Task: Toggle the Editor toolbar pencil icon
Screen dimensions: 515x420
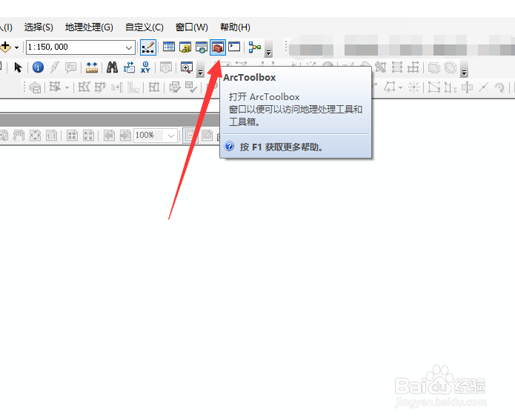Action: point(147,47)
